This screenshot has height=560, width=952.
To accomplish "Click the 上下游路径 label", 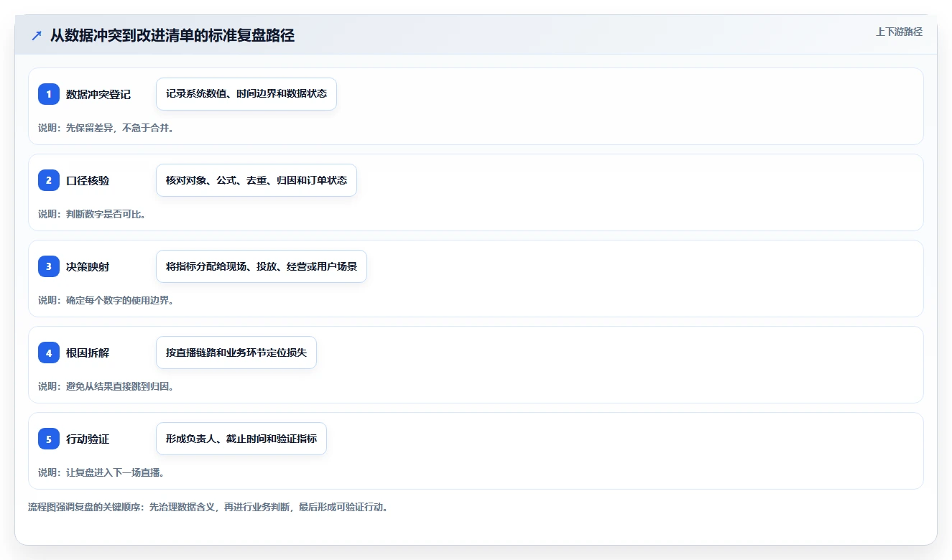I will coord(899,32).
